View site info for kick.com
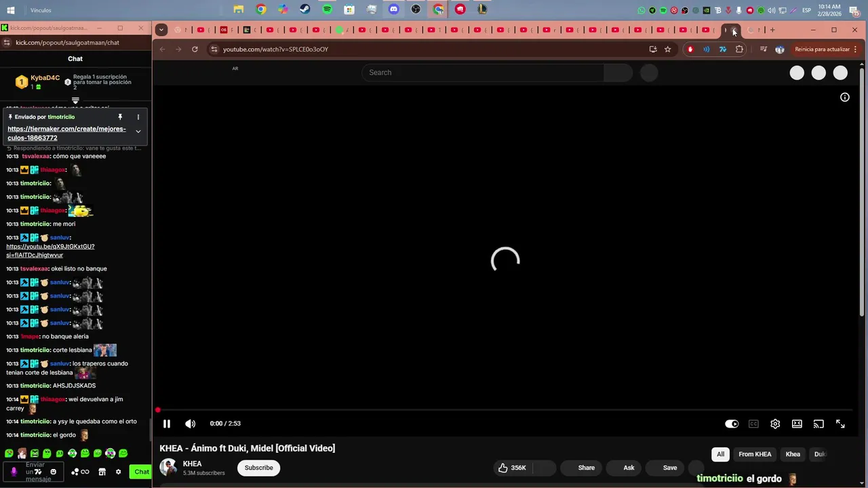 (7, 42)
